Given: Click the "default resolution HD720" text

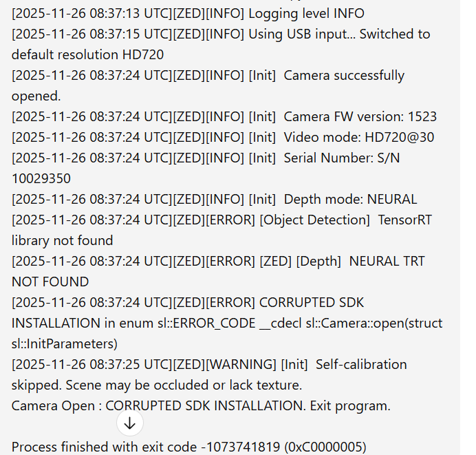Looking at the screenshot, I should click(x=87, y=54).
